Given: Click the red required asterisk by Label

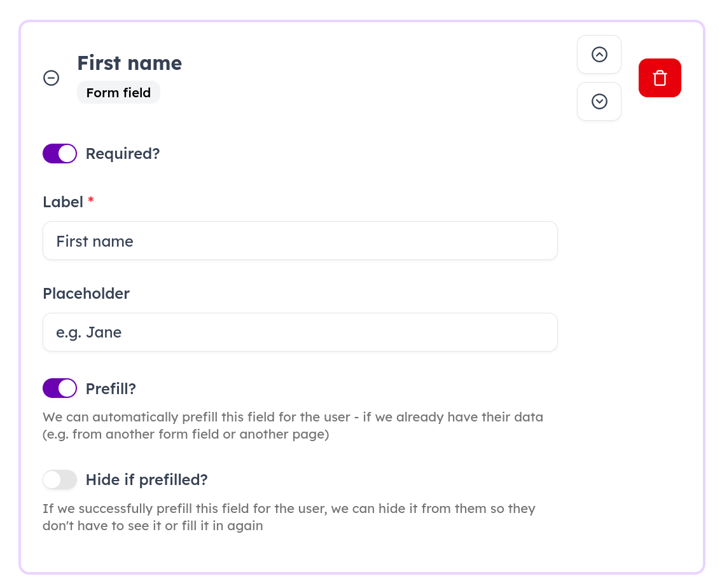Looking at the screenshot, I should (x=91, y=201).
